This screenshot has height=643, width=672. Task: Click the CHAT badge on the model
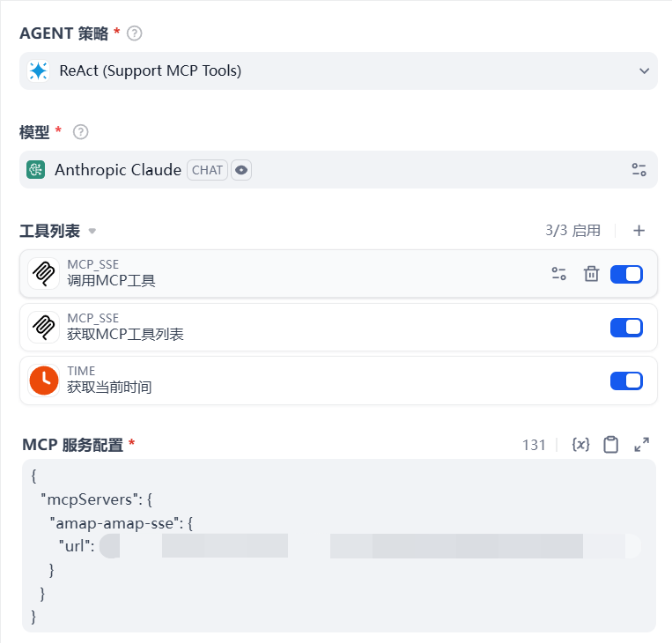tap(207, 170)
